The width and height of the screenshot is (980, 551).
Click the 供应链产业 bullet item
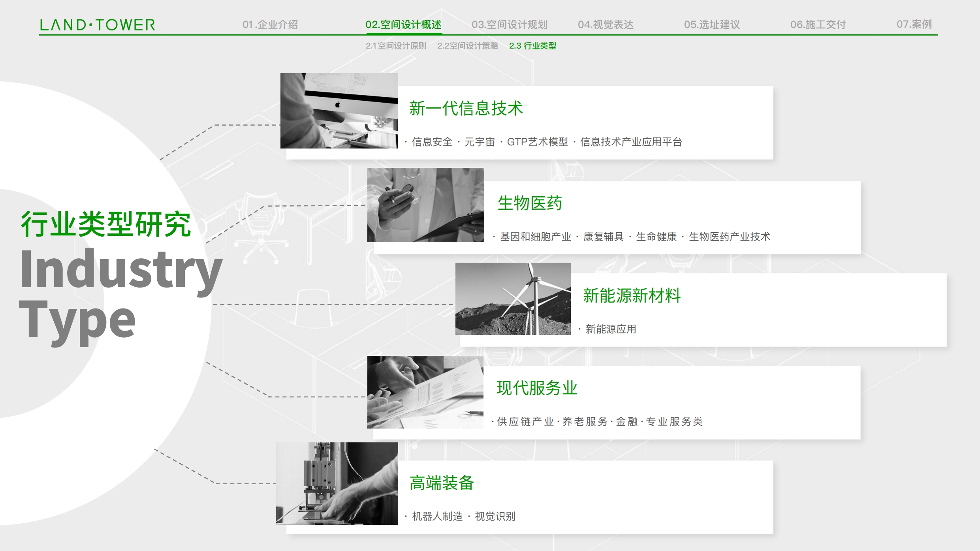(525, 421)
